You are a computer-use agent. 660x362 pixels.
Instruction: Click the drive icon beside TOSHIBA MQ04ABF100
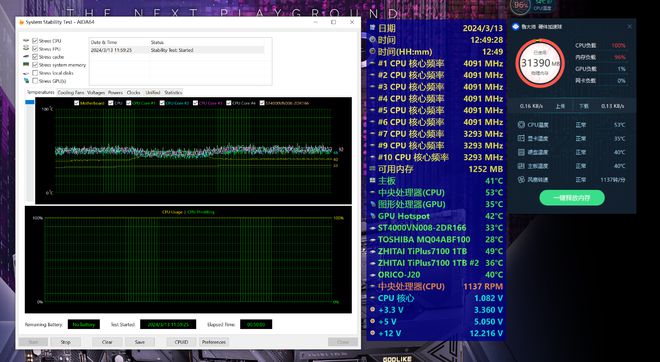click(x=372, y=240)
